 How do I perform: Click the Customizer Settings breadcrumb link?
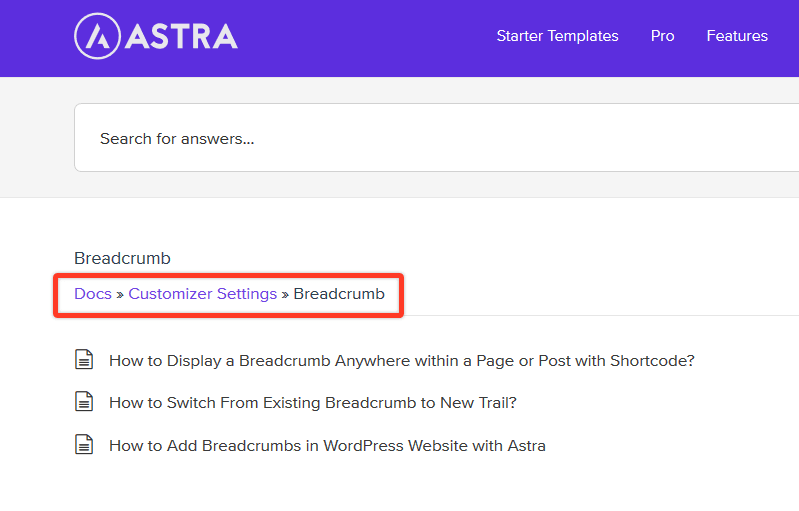coord(202,294)
